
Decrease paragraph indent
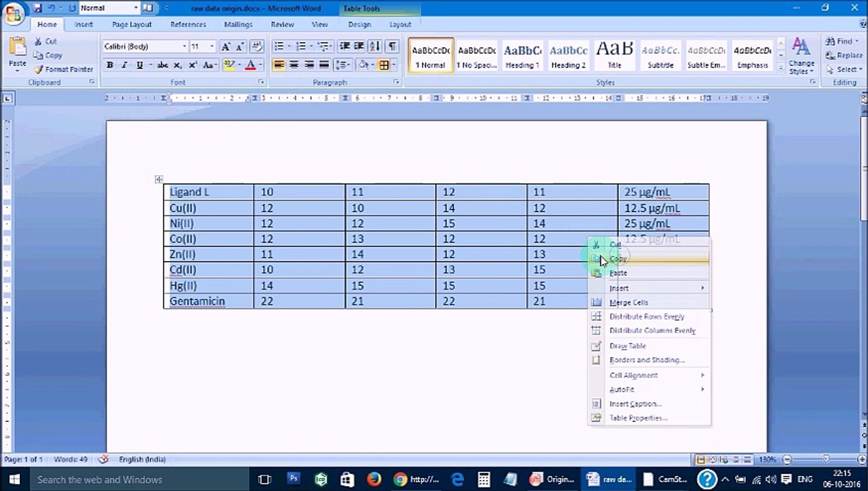point(345,46)
